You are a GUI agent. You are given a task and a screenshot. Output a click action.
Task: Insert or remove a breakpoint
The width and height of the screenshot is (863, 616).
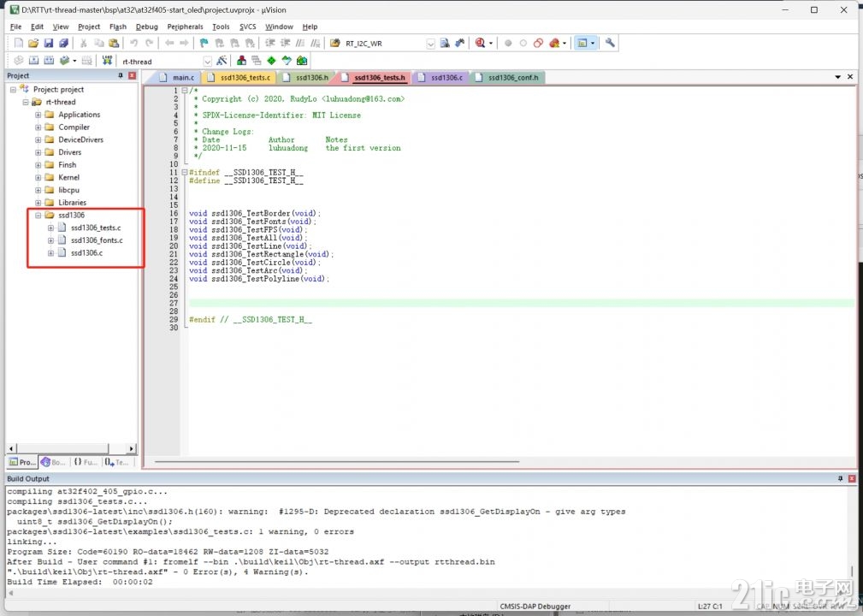[x=508, y=43]
